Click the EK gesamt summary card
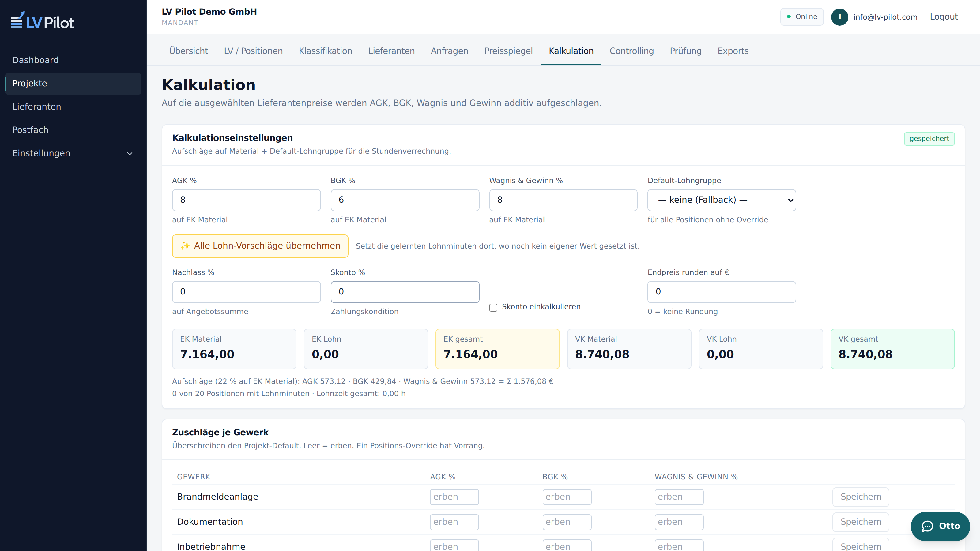 tap(497, 349)
